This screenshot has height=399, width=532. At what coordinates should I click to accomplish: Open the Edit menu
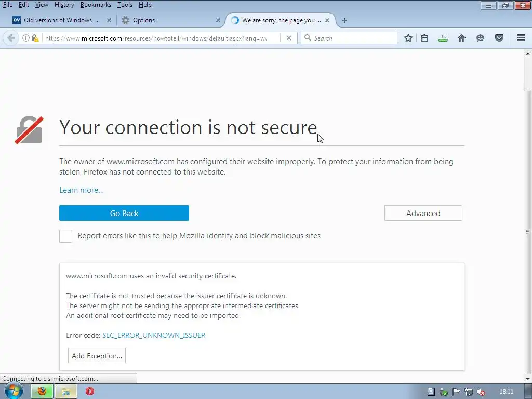[x=23, y=5]
